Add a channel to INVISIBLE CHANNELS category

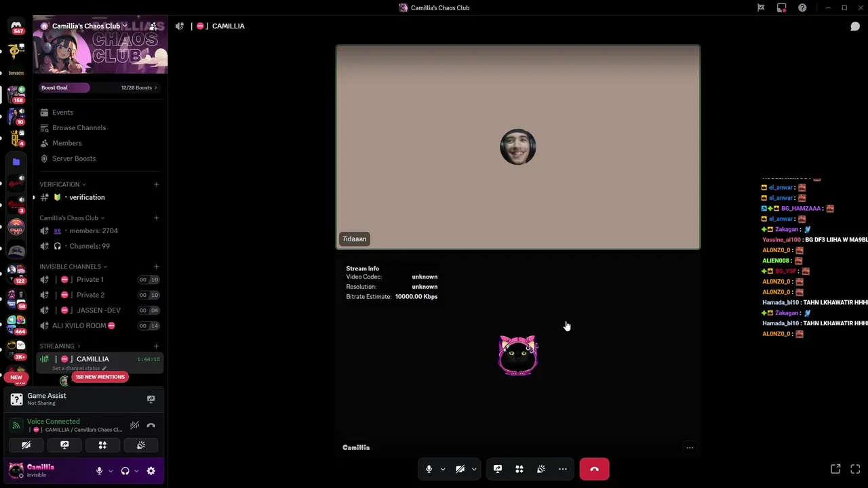pyautogui.click(x=156, y=267)
